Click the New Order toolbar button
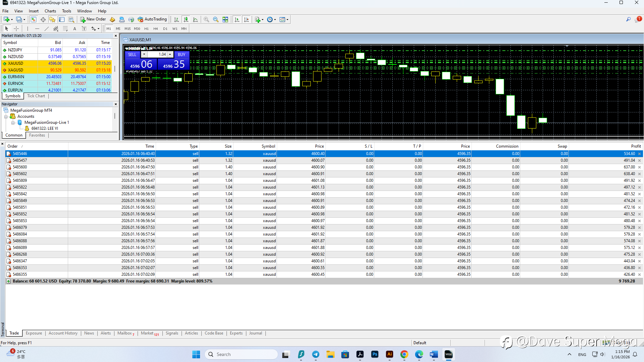This screenshot has height=362, width=644. click(x=93, y=19)
